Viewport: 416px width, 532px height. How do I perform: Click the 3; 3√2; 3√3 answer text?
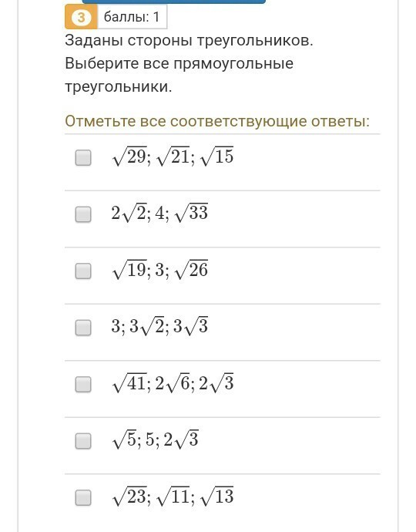[x=159, y=326]
